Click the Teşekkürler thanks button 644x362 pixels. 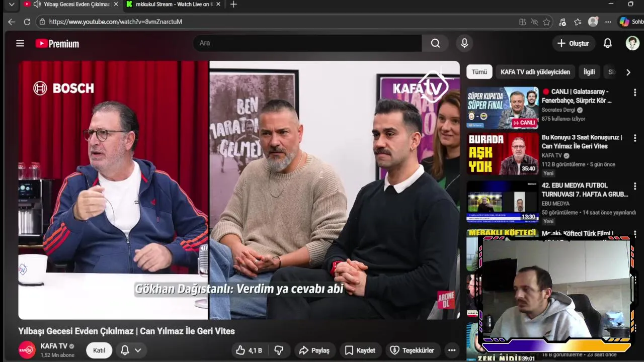(x=413, y=350)
